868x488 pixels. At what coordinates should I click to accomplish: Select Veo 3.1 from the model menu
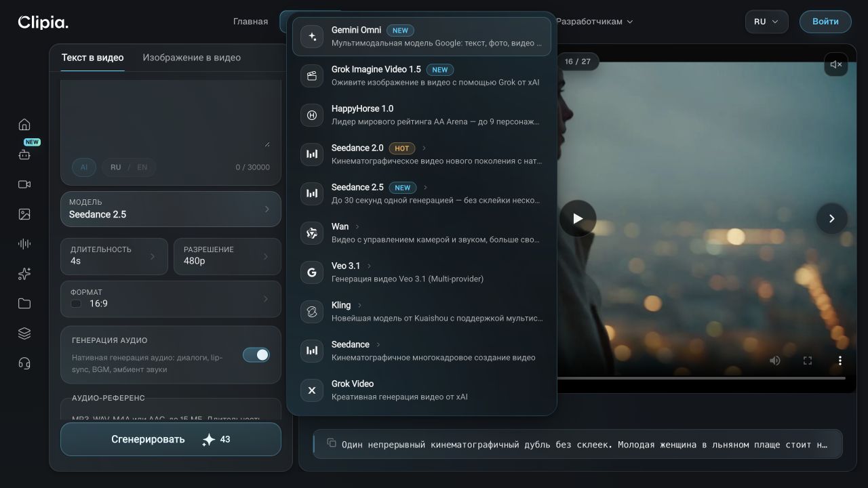(422, 272)
